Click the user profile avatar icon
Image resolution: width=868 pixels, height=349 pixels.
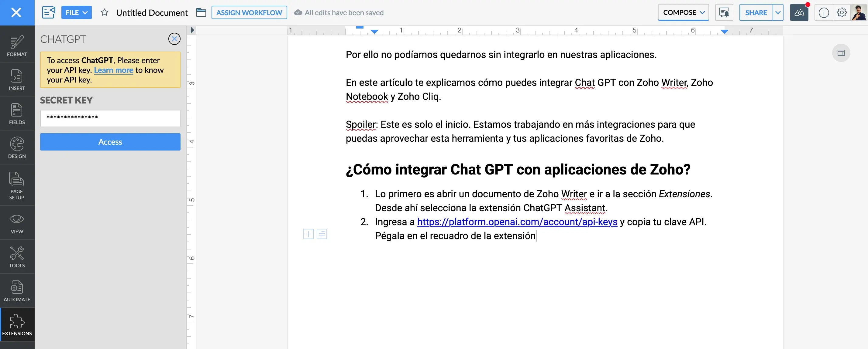(x=858, y=12)
